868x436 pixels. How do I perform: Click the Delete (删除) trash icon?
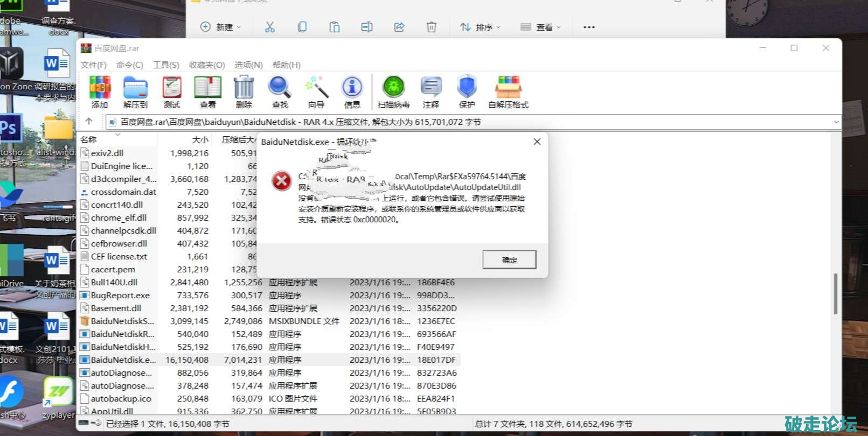tap(244, 92)
